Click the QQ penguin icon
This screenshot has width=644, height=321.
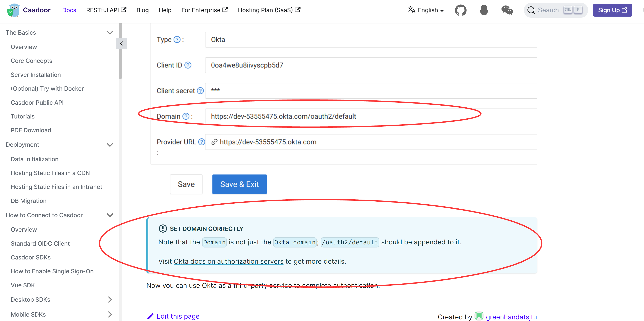tap(483, 10)
